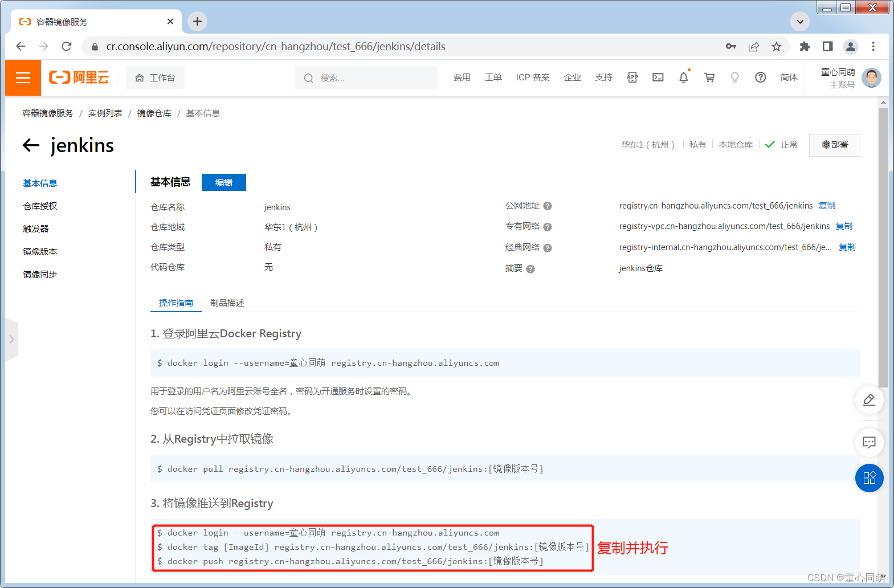Open the floating edit pencil button
The height and width of the screenshot is (588, 894).
(x=869, y=400)
